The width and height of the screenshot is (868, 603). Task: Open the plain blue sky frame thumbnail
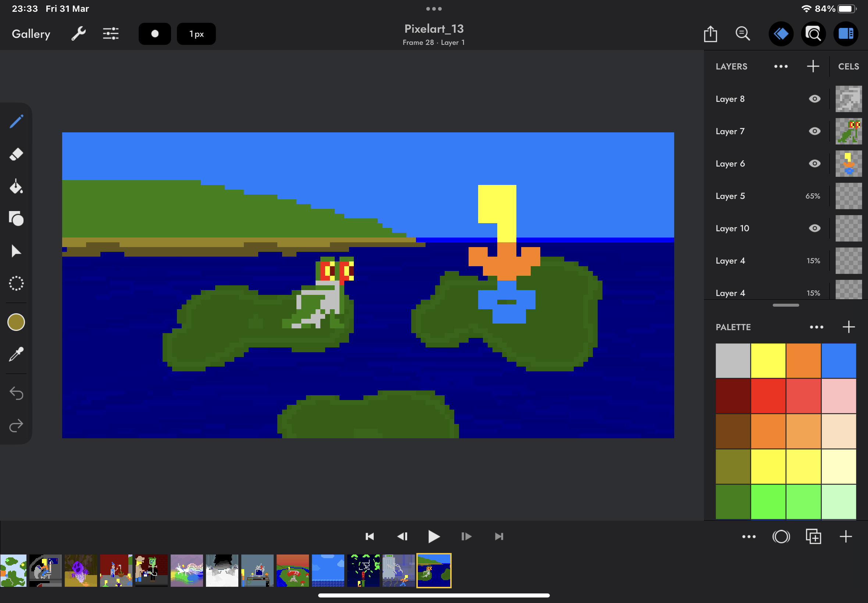(328, 571)
